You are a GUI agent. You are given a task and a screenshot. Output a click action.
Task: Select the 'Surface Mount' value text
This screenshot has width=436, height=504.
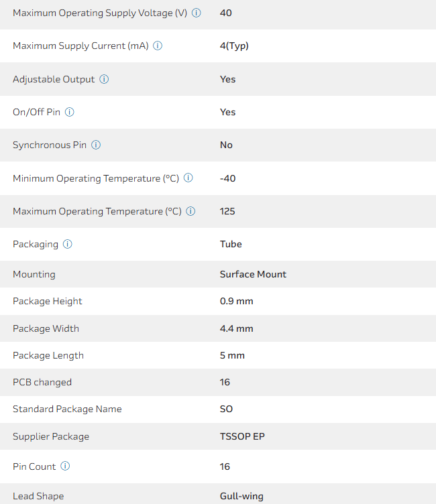coord(253,274)
